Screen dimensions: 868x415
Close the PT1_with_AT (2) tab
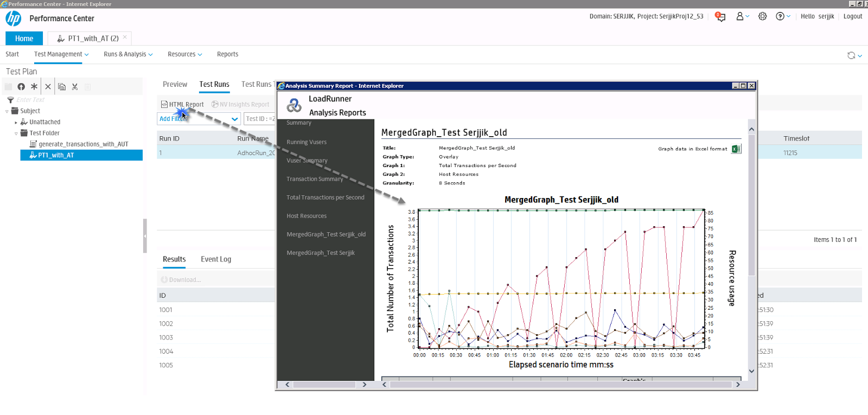coord(125,37)
